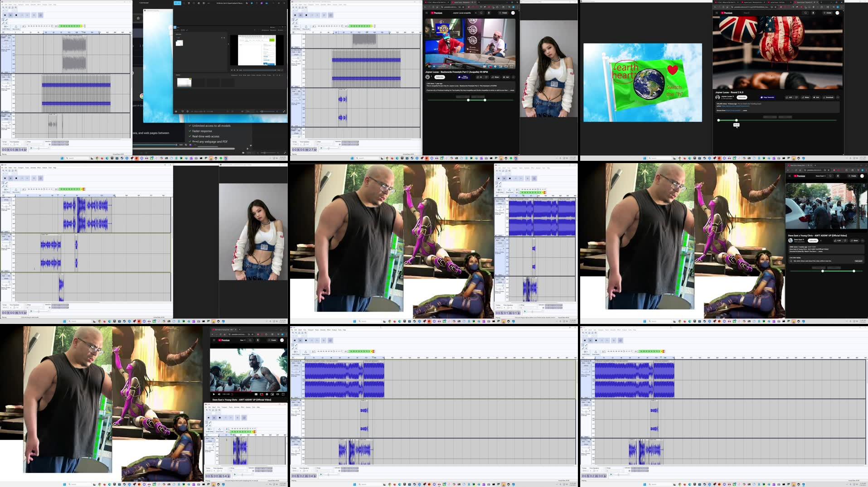Toggle Snap checkbox in Audacity reading 02 m 00 s
The height and width of the screenshot is (487, 868).
tap(606, 468)
